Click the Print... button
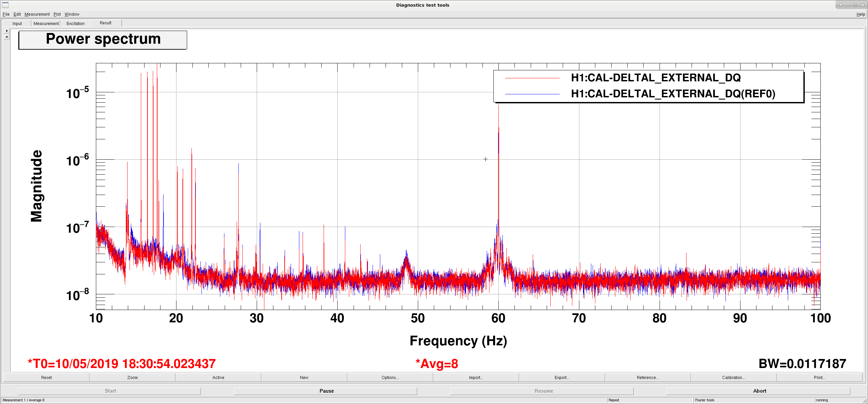 819,377
